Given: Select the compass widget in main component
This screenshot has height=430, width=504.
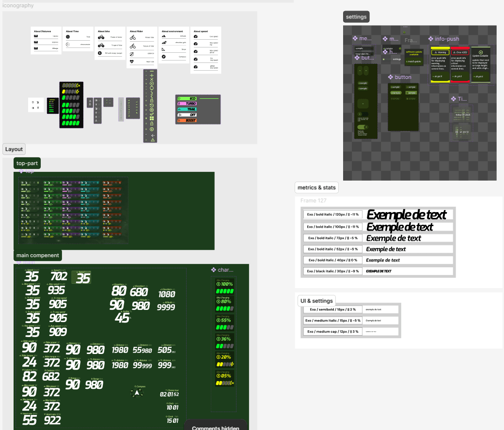Looking at the screenshot, I should [x=137, y=392].
